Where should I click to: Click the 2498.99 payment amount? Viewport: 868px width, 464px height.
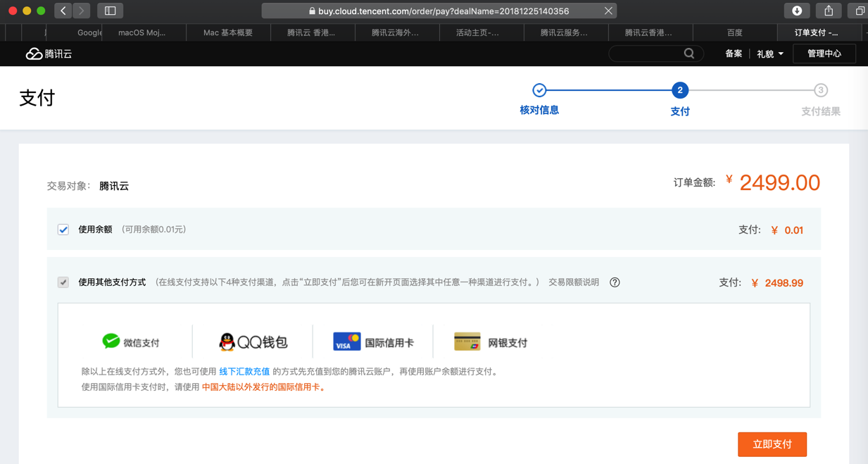coord(784,283)
